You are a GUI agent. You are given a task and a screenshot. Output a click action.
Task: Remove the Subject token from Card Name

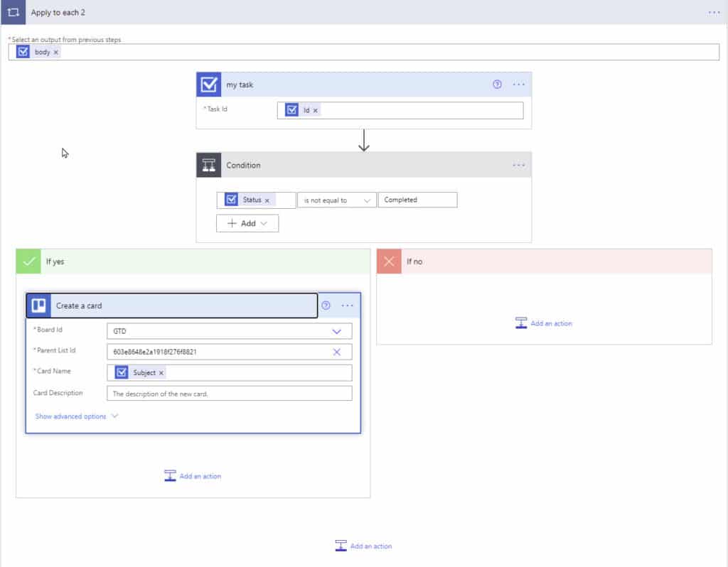point(161,373)
